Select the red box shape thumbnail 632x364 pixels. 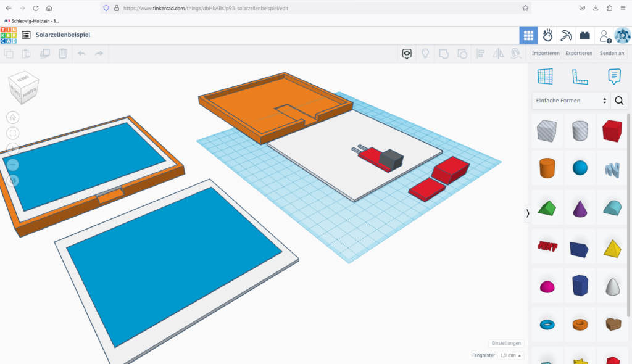612,131
